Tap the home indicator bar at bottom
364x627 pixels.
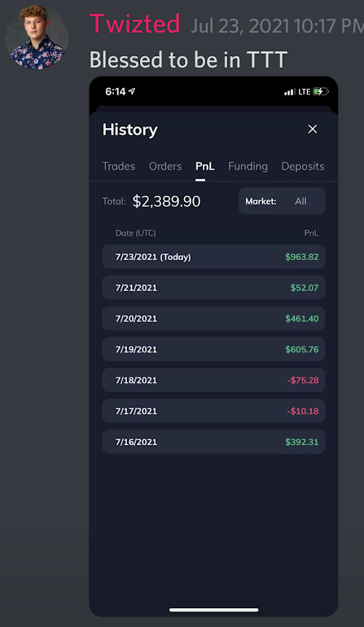point(214,610)
